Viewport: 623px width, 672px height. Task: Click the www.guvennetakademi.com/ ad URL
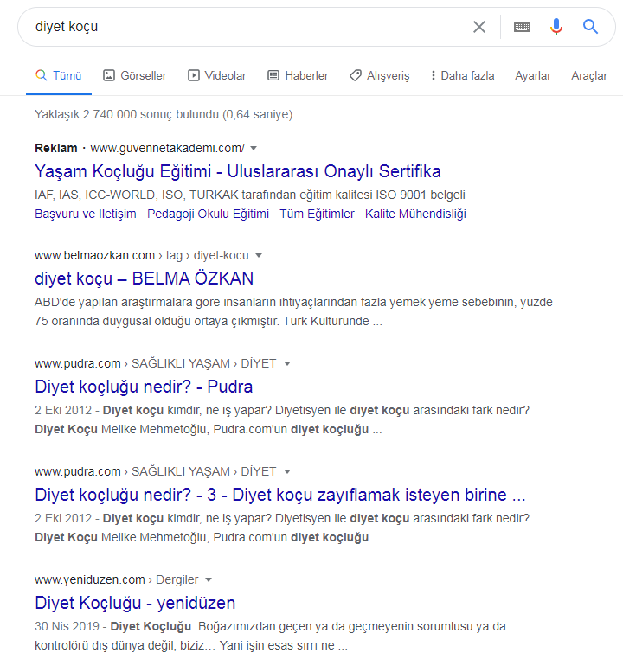pos(168,148)
